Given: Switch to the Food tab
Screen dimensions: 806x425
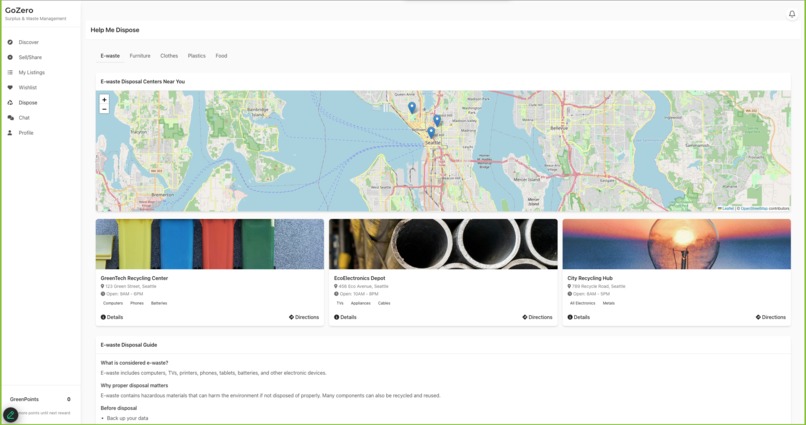Looking at the screenshot, I should [221, 56].
